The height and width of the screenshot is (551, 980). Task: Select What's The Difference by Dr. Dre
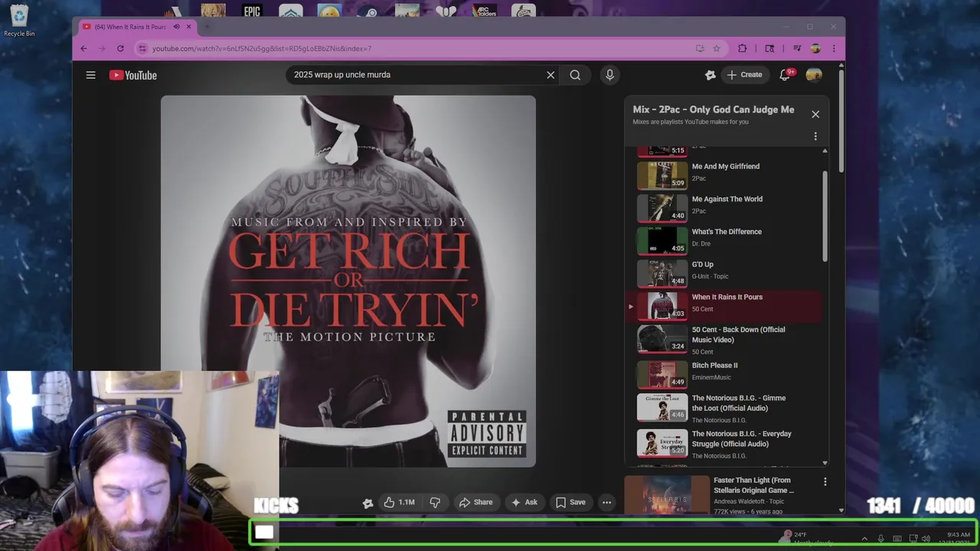(724, 240)
